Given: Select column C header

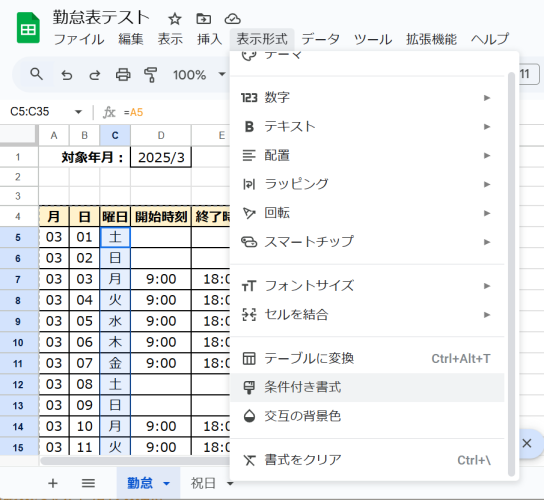Looking at the screenshot, I should pyautogui.click(x=115, y=135).
